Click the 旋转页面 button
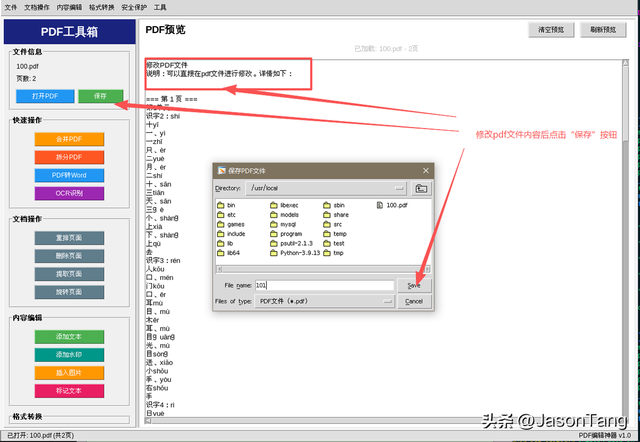The height and width of the screenshot is (442, 640). [69, 292]
